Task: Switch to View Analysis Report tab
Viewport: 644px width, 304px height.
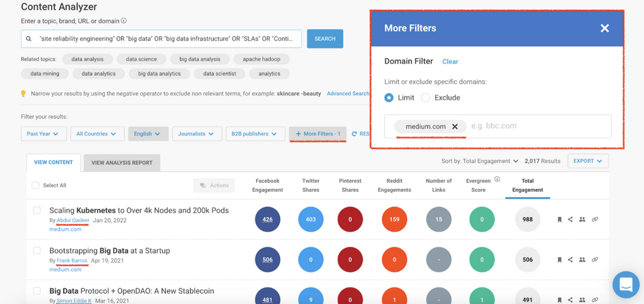Action: pyautogui.click(x=122, y=162)
